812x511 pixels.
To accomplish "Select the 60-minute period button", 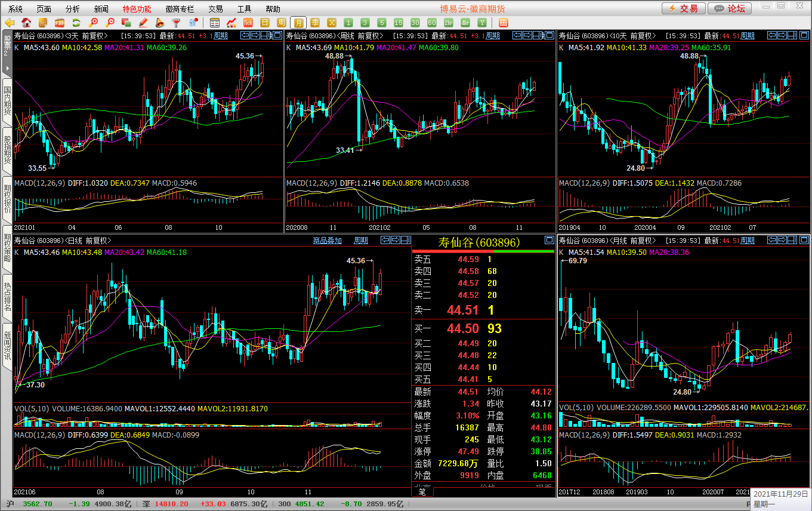I will tap(432, 23).
